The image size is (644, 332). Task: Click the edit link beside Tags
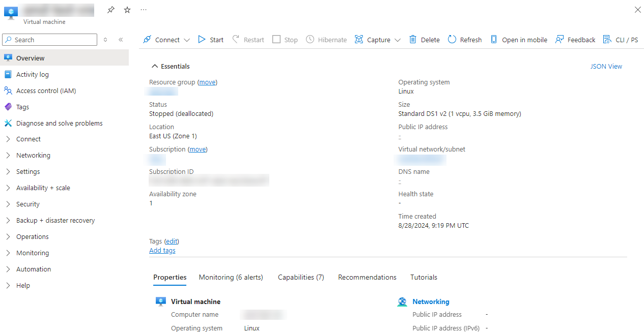(172, 241)
